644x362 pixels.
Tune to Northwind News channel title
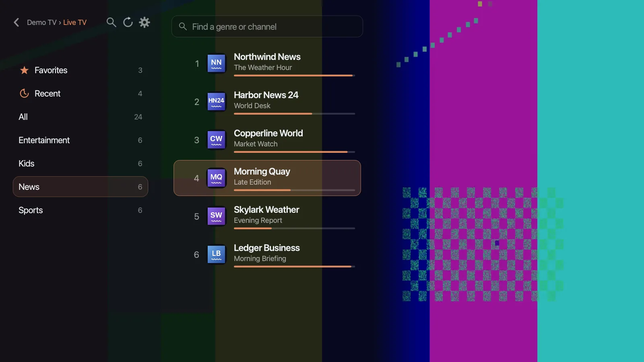coord(267,57)
